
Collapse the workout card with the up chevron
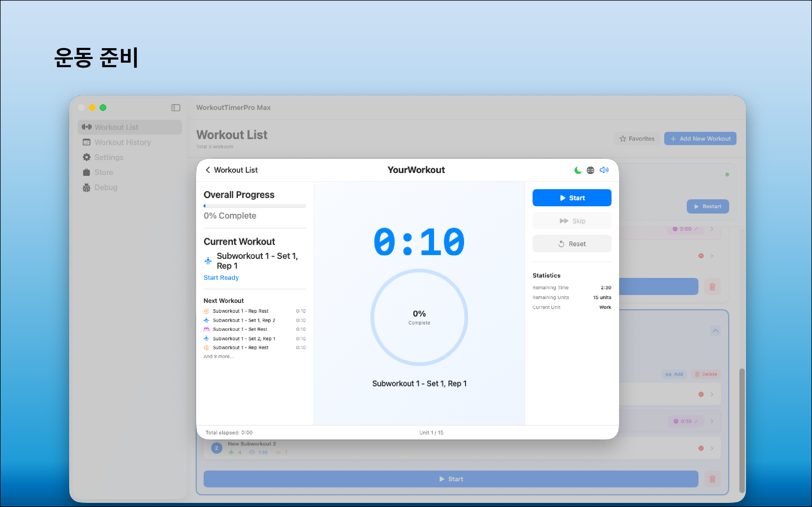715,331
